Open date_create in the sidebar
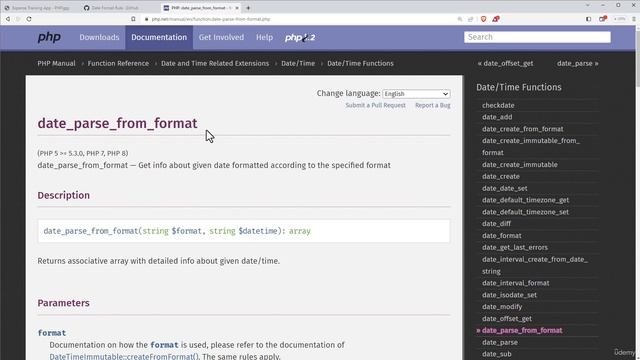This screenshot has height=360, width=640. pyautogui.click(x=501, y=176)
